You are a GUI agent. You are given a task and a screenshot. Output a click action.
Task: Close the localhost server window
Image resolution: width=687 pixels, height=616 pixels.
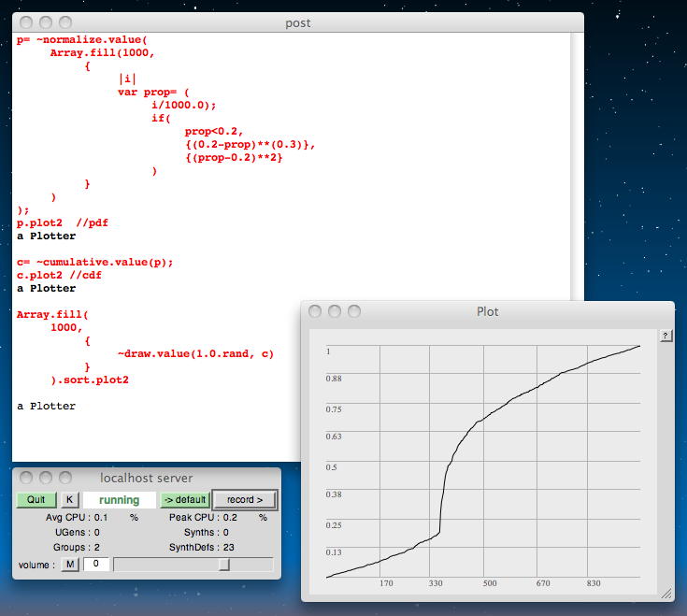pyautogui.click(x=26, y=478)
